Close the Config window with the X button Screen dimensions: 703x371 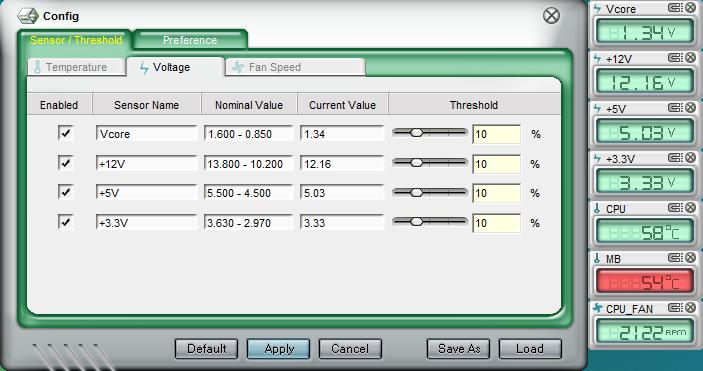pos(551,16)
